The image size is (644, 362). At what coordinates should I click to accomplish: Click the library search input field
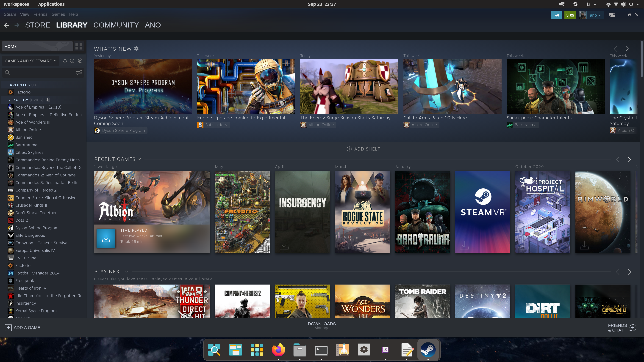pyautogui.click(x=43, y=73)
